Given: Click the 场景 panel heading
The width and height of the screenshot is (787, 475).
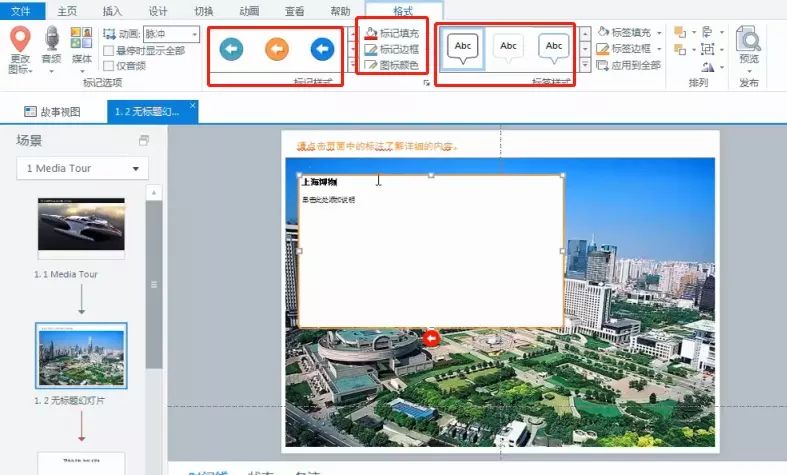Looking at the screenshot, I should [29, 140].
